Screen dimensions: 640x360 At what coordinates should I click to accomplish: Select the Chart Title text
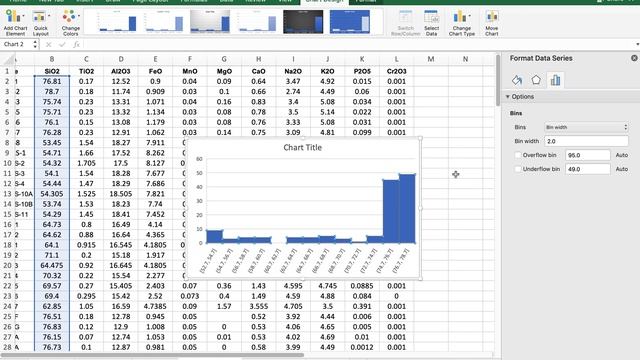pyautogui.click(x=302, y=148)
